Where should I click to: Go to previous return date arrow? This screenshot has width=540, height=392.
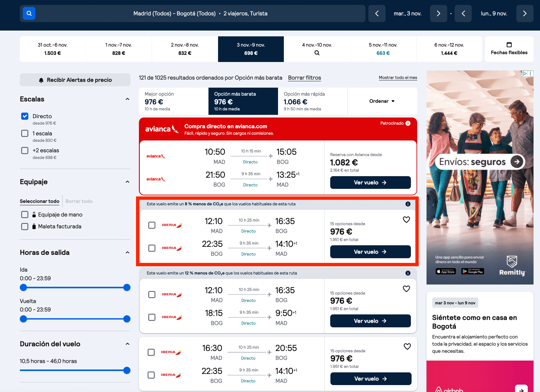coord(463,13)
